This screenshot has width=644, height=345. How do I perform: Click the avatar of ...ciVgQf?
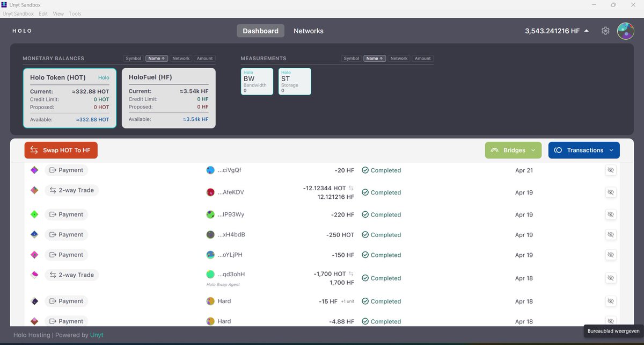[x=210, y=170]
